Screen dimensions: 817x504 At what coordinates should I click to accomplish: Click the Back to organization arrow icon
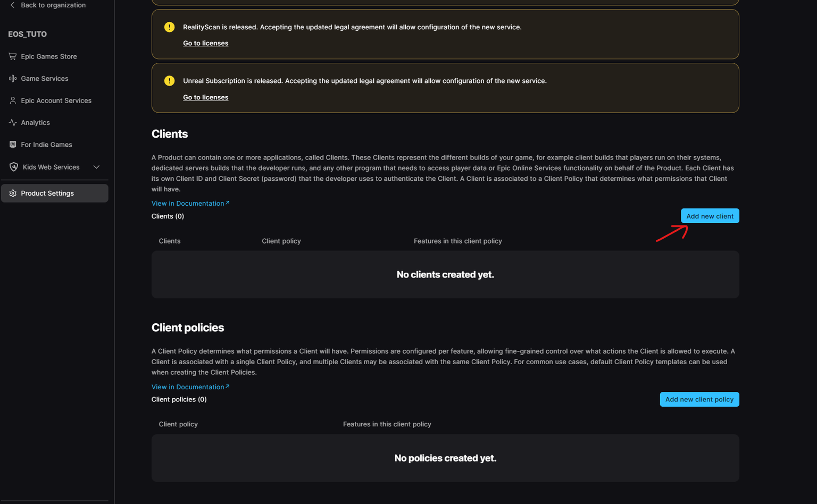pyautogui.click(x=13, y=5)
